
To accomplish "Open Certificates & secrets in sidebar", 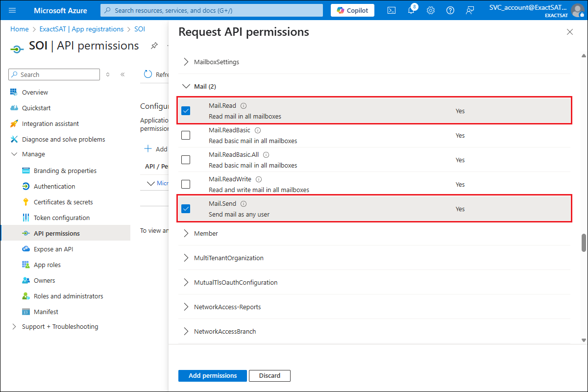I will click(x=63, y=202).
